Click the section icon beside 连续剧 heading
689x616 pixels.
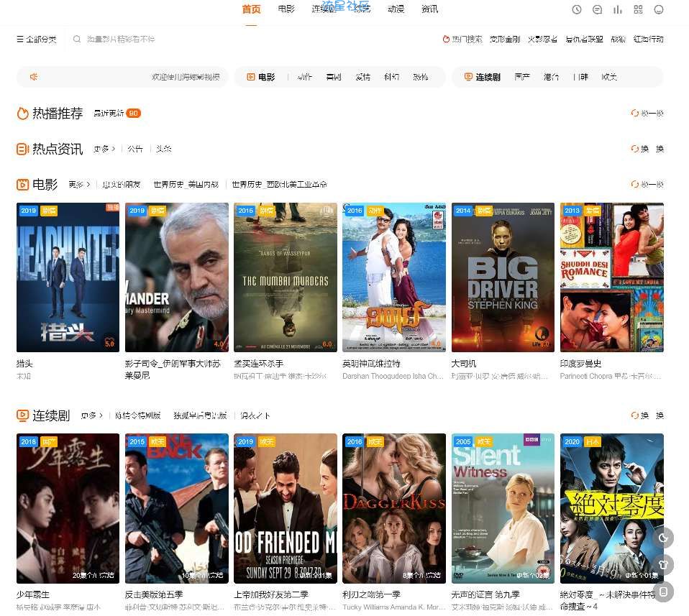tap(22, 415)
